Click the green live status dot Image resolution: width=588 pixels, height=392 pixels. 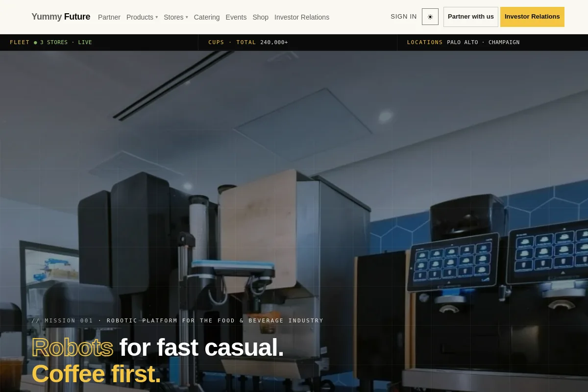pos(35,43)
